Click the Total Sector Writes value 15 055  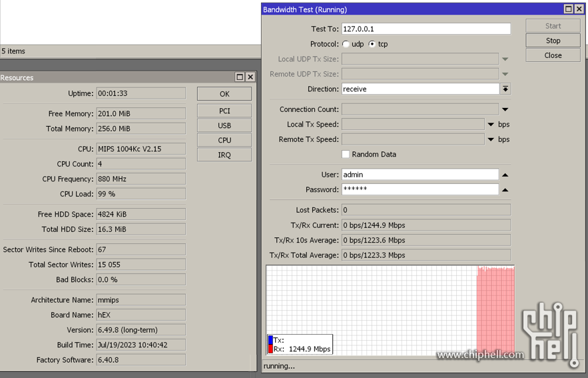pyautogui.click(x=141, y=264)
